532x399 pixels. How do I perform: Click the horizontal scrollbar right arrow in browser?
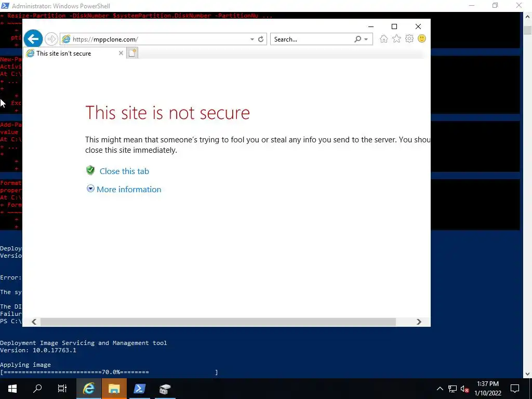point(419,322)
